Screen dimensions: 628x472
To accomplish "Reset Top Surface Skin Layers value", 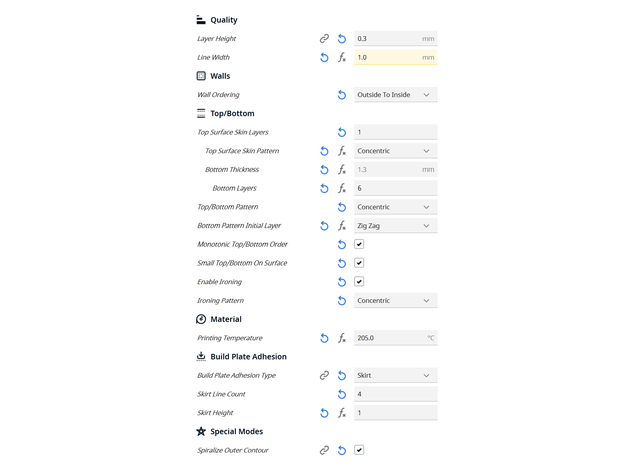I will (x=342, y=132).
